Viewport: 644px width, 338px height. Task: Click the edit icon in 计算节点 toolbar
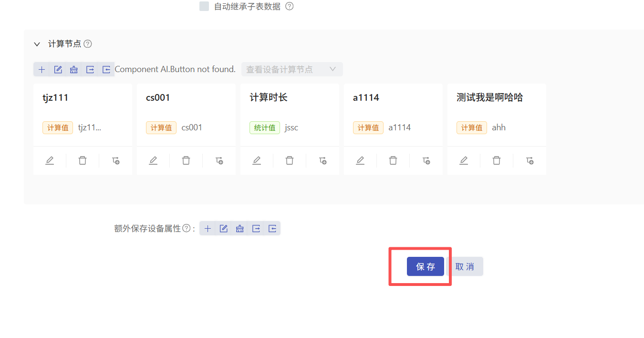[x=58, y=70]
